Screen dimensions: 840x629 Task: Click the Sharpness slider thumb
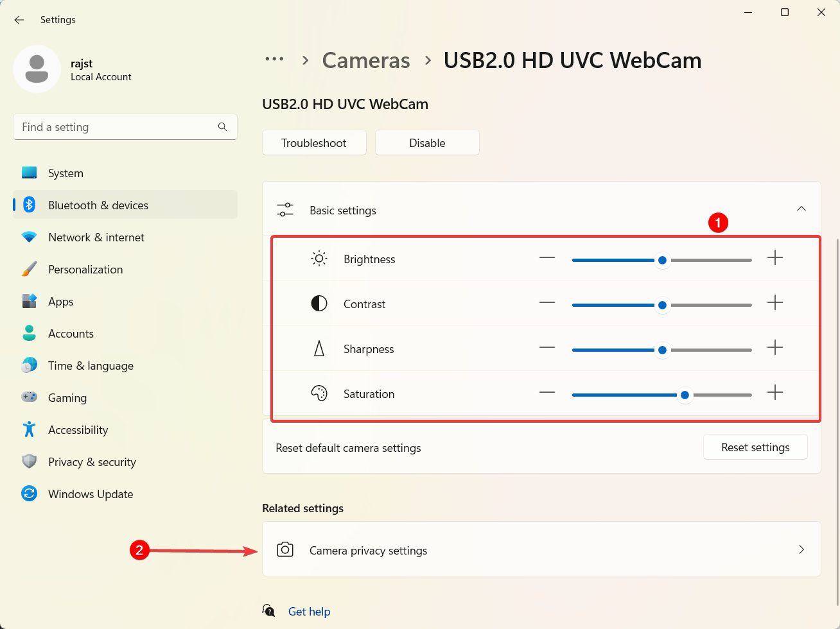point(662,350)
